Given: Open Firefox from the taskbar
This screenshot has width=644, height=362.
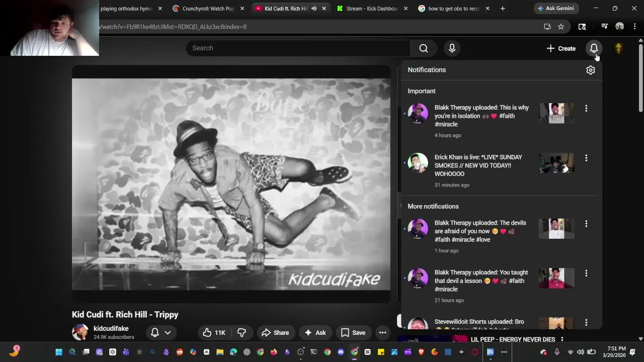Looking at the screenshot, I should click(x=274, y=352).
